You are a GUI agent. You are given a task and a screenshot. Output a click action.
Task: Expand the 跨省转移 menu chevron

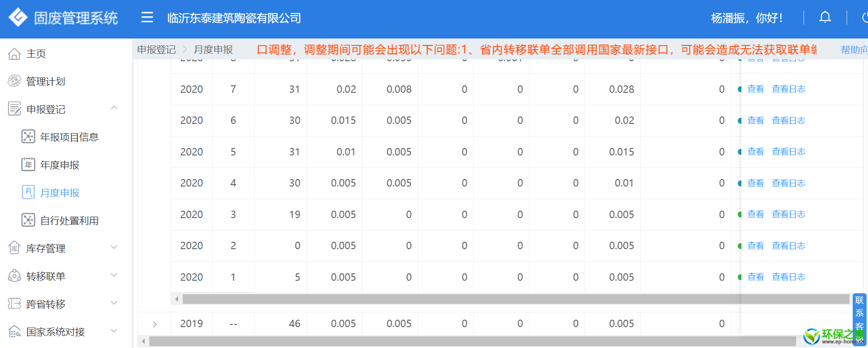pos(114,303)
